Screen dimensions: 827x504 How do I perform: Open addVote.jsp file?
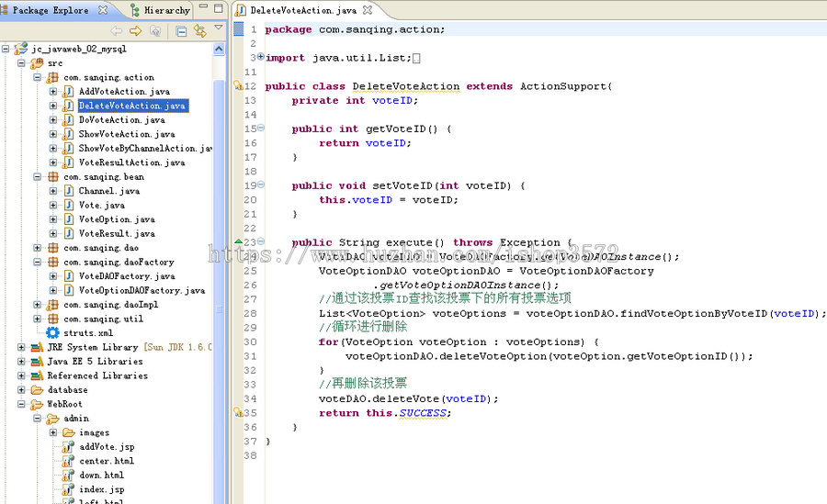(107, 447)
